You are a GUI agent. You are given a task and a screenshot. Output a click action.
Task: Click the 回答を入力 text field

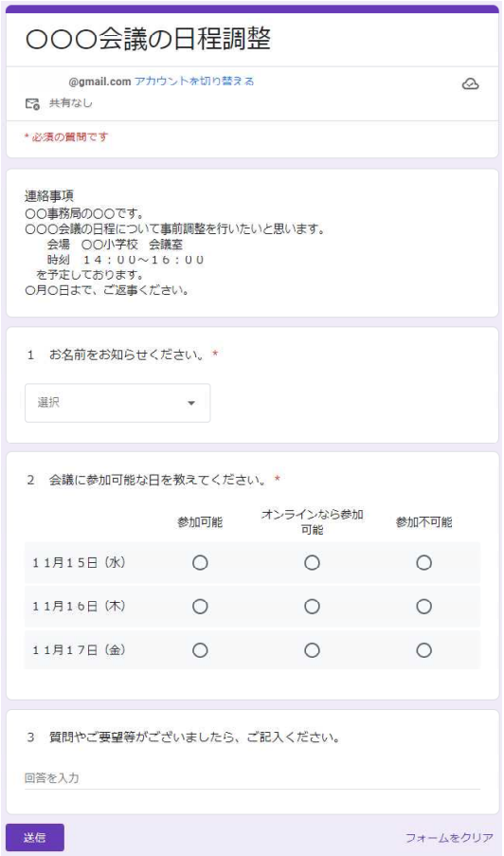point(252,778)
